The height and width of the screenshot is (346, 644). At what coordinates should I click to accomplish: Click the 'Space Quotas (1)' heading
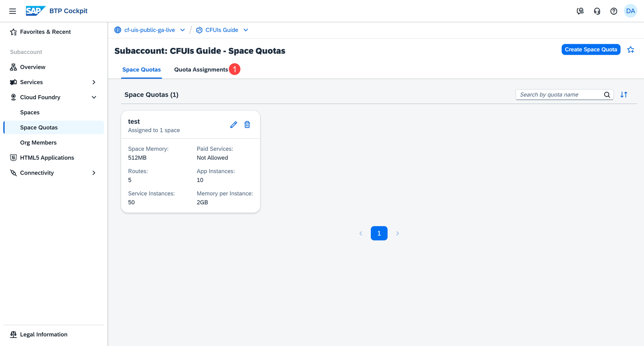(151, 94)
